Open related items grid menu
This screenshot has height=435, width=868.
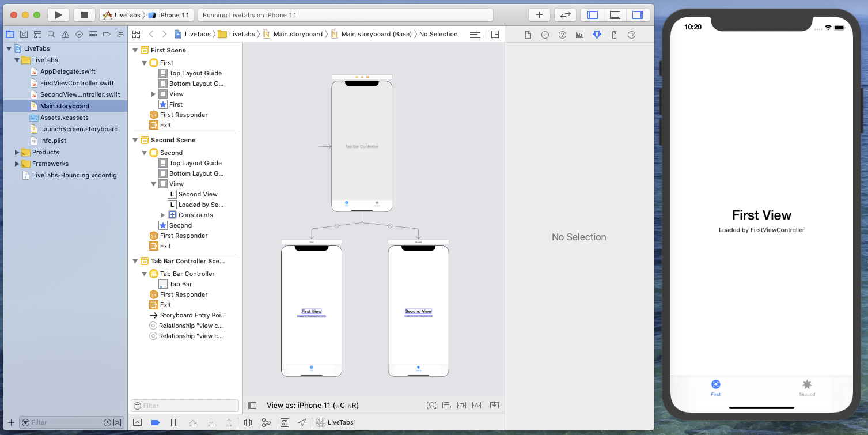point(137,34)
